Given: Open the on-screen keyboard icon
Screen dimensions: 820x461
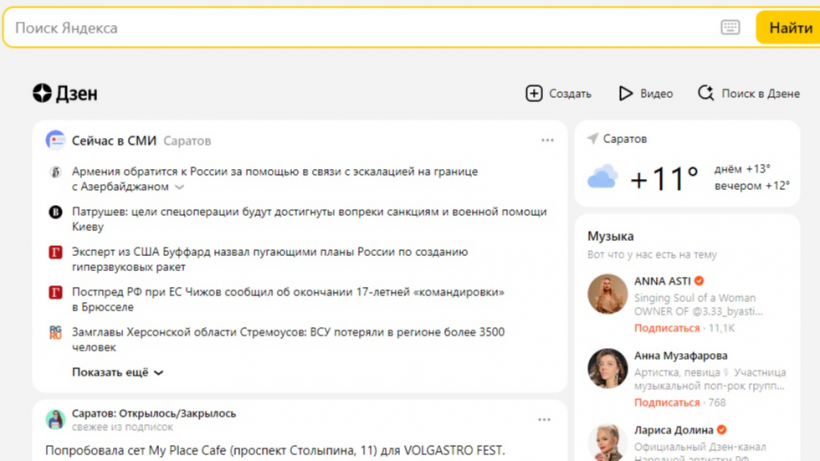Looking at the screenshot, I should point(730,27).
